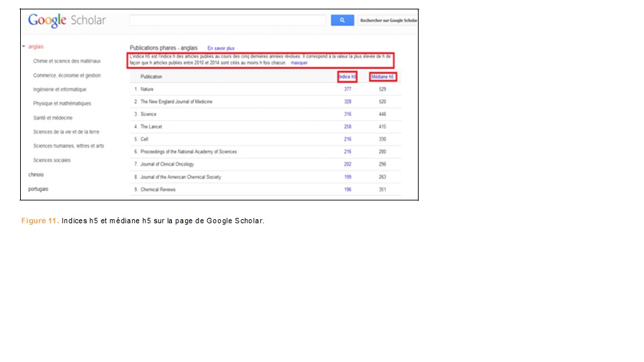This screenshot has height=362, width=644.
Task: Click 'Journal of Clinical Oncology' name
Action: point(167,164)
